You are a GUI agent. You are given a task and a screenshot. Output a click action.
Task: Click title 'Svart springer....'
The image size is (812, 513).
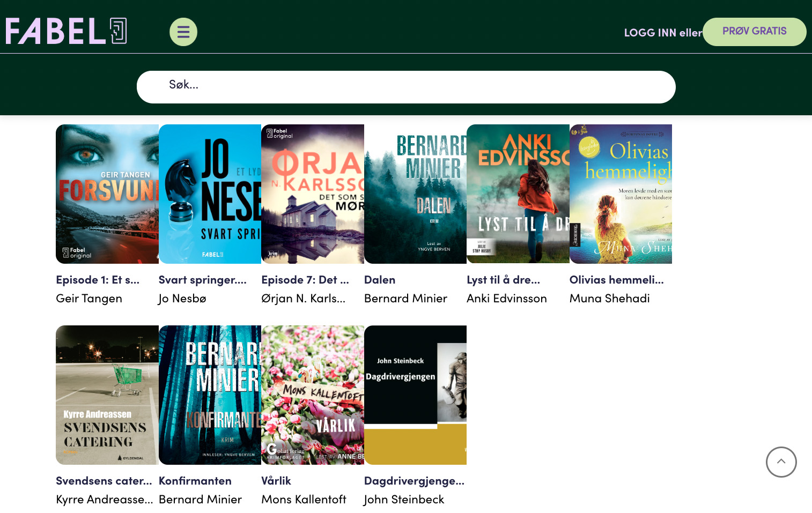click(203, 280)
